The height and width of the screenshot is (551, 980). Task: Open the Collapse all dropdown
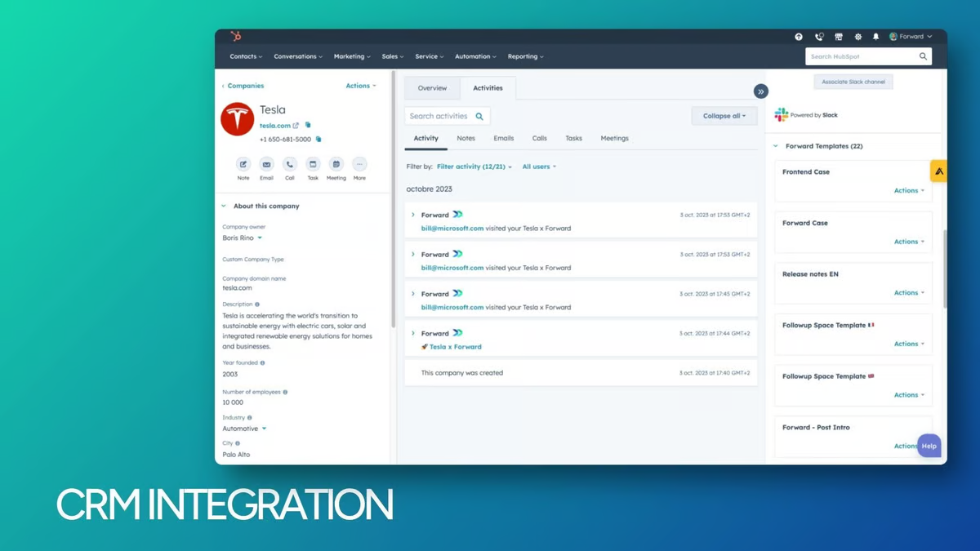click(724, 116)
